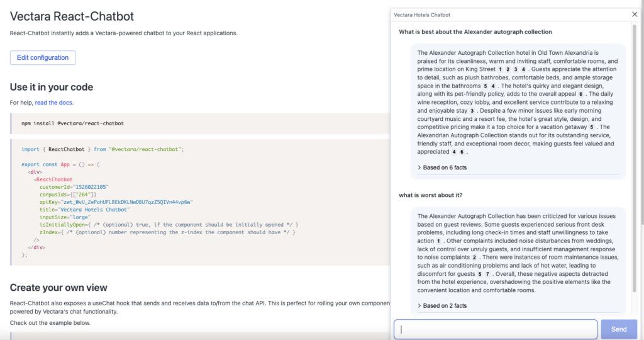Viewport: 644px width, 340px height.
Task: Focus the chat message input field
Action: click(x=495, y=329)
